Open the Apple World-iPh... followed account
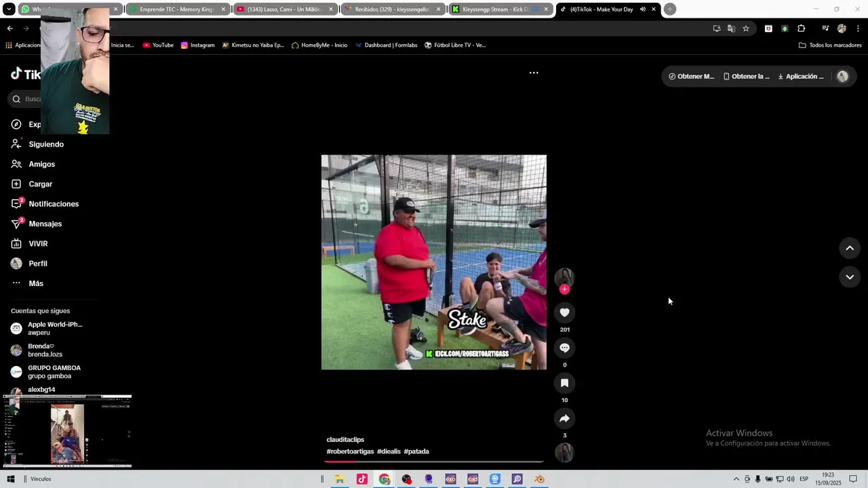This screenshot has height=488, width=868. [x=47, y=329]
